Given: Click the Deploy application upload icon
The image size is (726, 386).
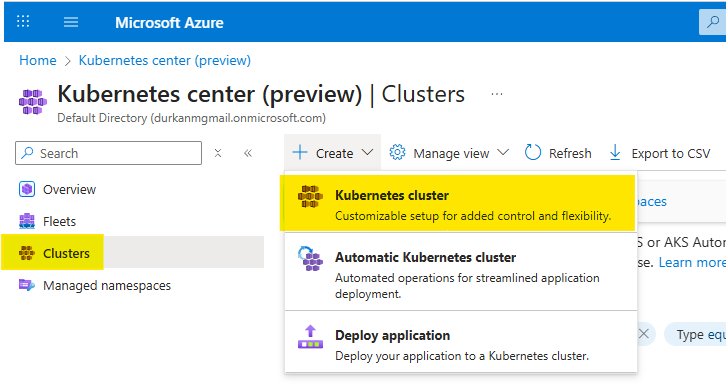Looking at the screenshot, I should (x=310, y=337).
